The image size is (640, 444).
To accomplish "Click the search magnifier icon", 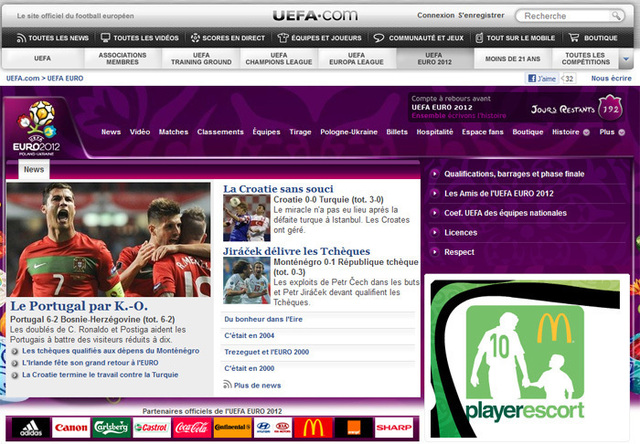I will (618, 16).
